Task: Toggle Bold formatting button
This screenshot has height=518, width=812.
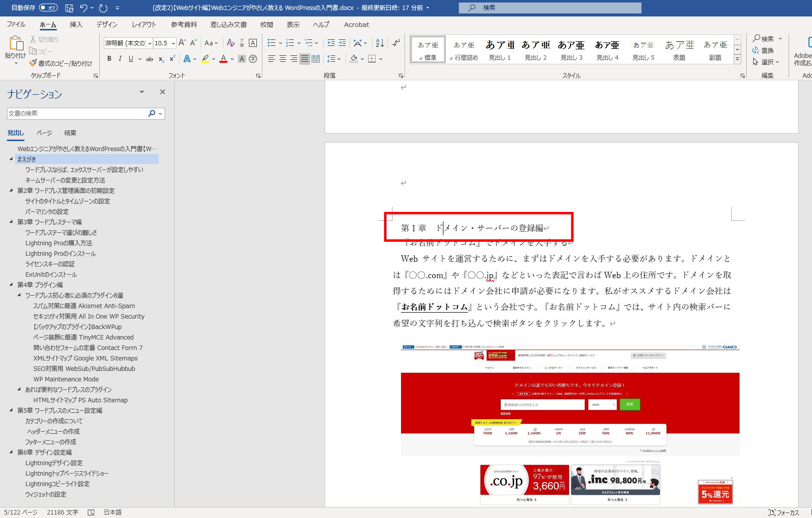Action: pyautogui.click(x=109, y=59)
